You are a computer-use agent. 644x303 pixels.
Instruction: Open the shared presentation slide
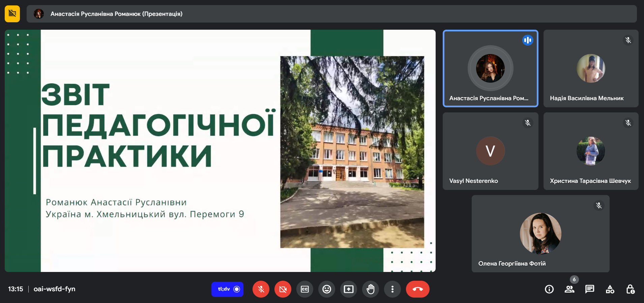click(220, 151)
